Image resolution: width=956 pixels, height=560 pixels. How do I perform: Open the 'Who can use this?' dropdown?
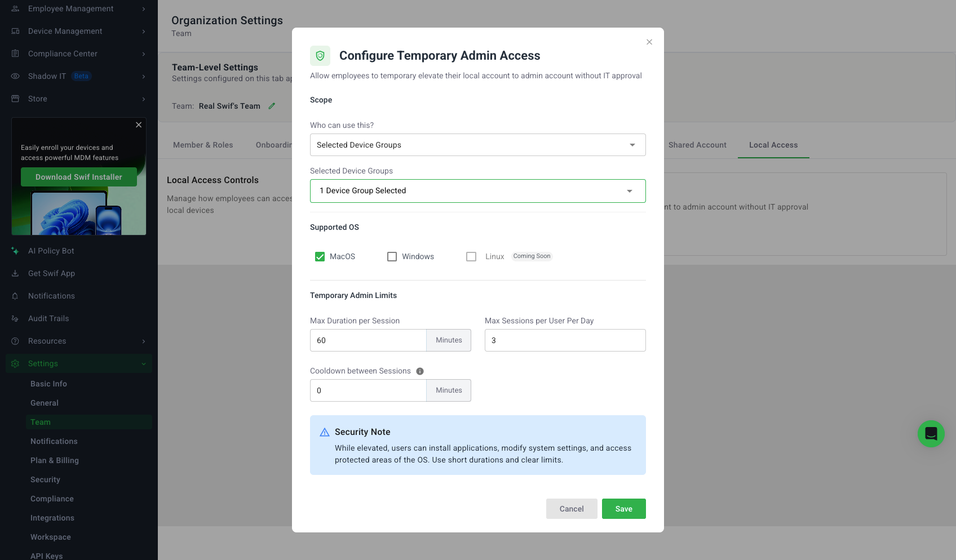click(x=477, y=145)
